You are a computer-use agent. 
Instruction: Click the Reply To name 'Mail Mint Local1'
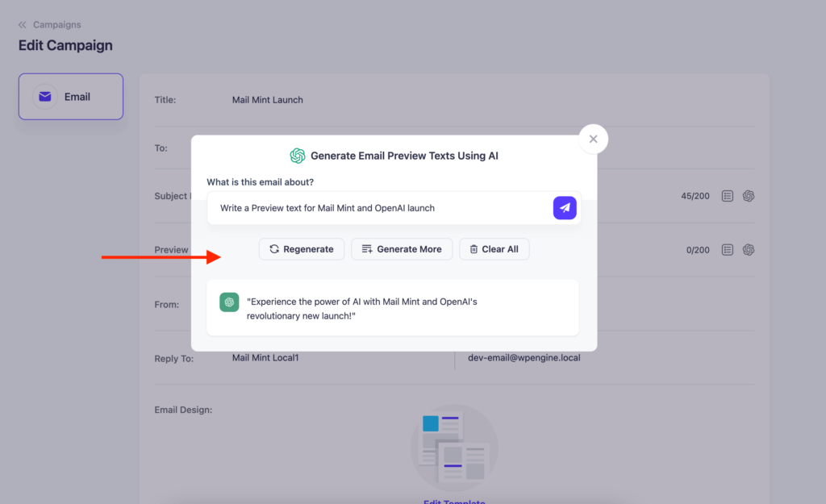265,357
